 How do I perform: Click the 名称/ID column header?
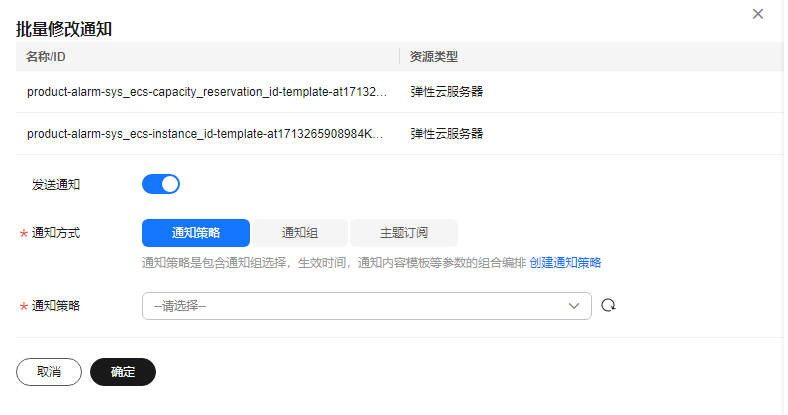tap(46, 57)
